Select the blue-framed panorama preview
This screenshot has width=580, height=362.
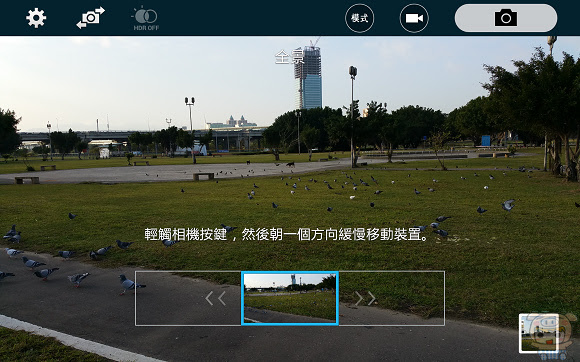tap(290, 298)
